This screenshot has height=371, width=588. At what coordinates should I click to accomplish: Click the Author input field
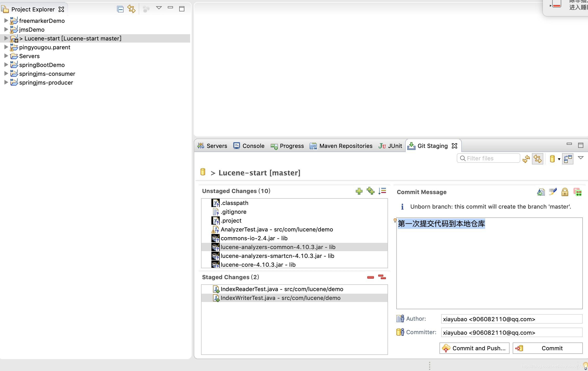512,319
